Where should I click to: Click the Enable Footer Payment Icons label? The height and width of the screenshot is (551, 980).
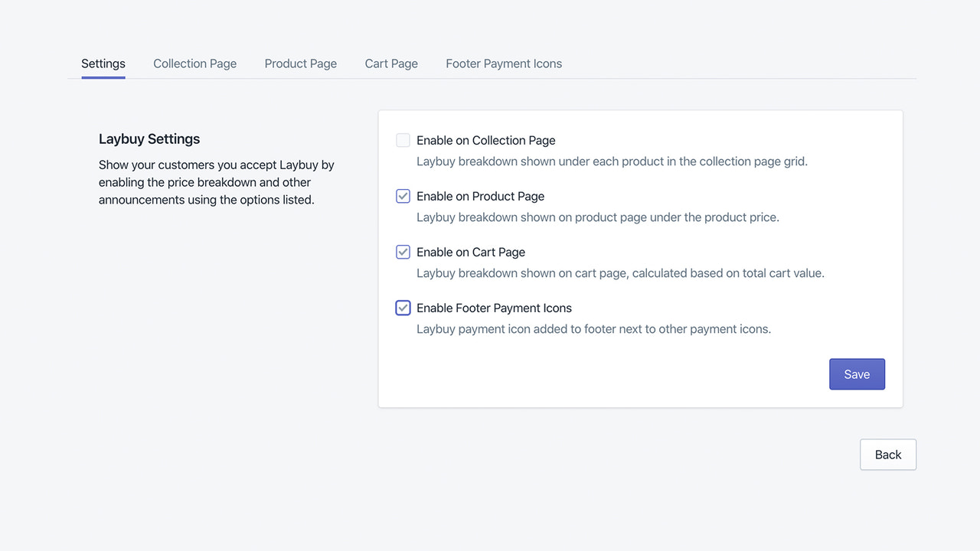tap(494, 308)
